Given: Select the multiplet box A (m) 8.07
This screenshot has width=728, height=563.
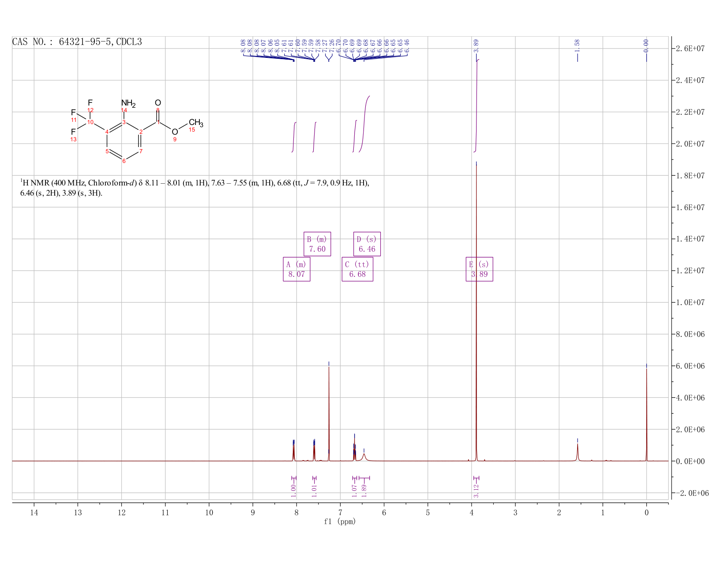Looking at the screenshot, I should (x=296, y=269).
